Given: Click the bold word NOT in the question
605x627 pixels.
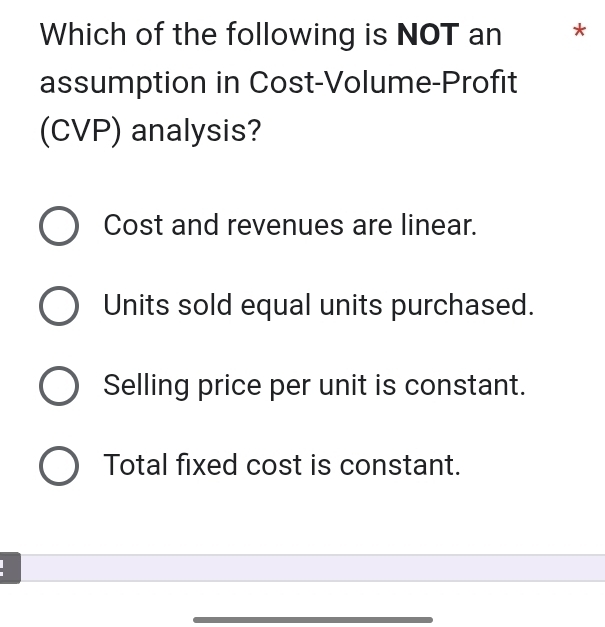Looking at the screenshot, I should click(x=428, y=35).
